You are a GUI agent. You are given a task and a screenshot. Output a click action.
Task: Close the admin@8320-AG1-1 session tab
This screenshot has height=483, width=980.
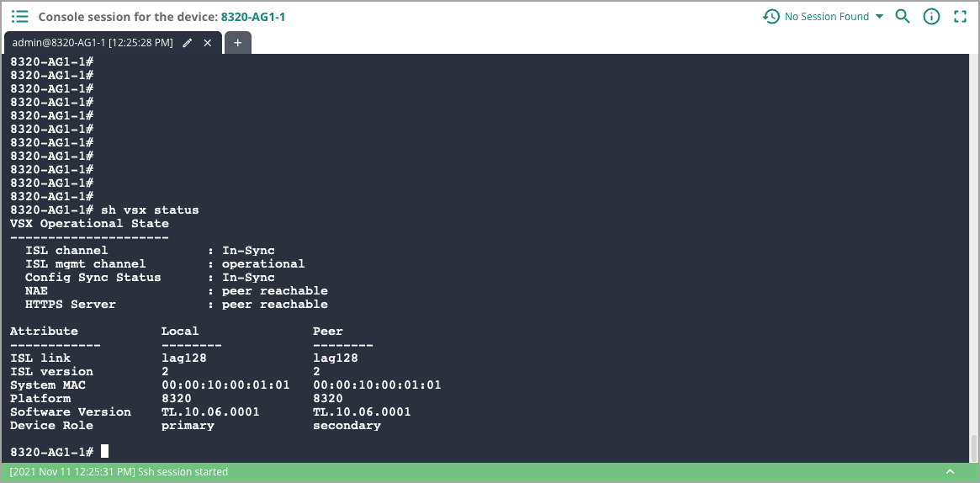click(x=208, y=42)
